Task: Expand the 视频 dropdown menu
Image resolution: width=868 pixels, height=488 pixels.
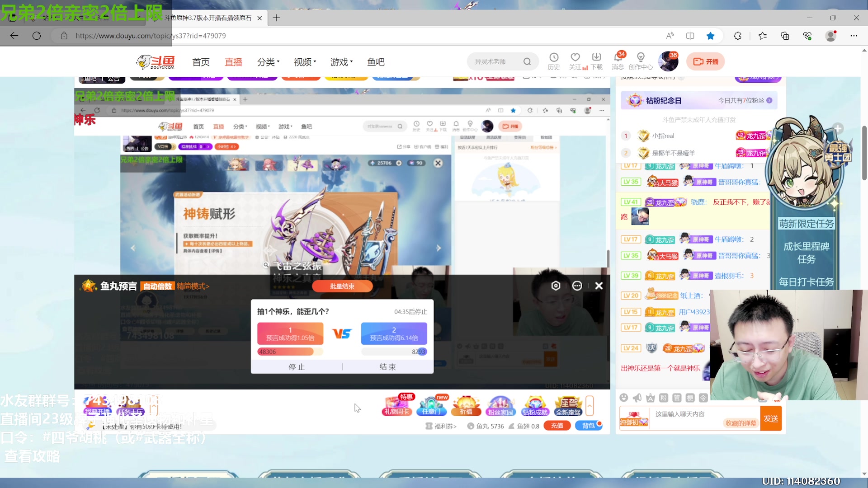Action: (x=305, y=62)
